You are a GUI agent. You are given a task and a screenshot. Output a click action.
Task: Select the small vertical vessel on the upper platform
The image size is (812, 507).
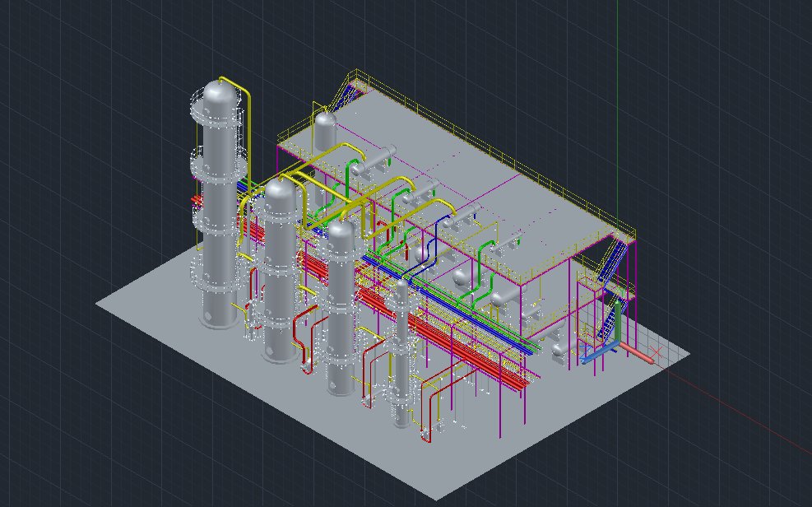325,132
